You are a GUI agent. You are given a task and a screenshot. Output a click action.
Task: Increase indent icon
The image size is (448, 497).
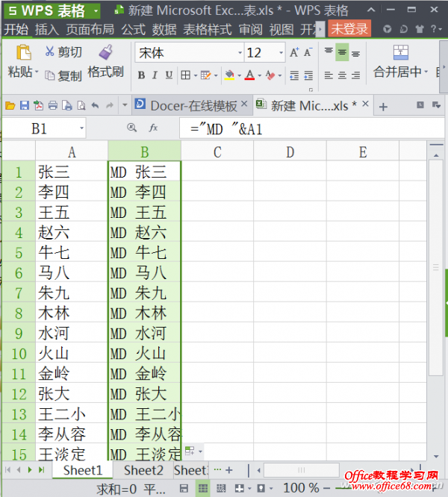308,75
